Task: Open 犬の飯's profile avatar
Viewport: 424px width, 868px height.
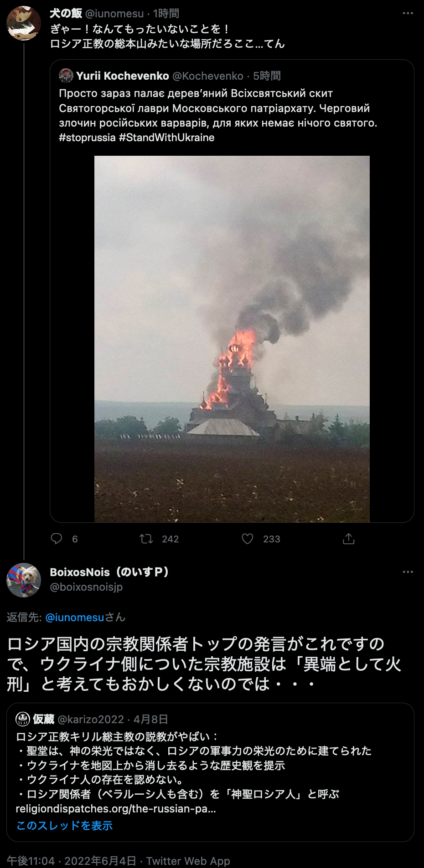Action: pos(24,23)
